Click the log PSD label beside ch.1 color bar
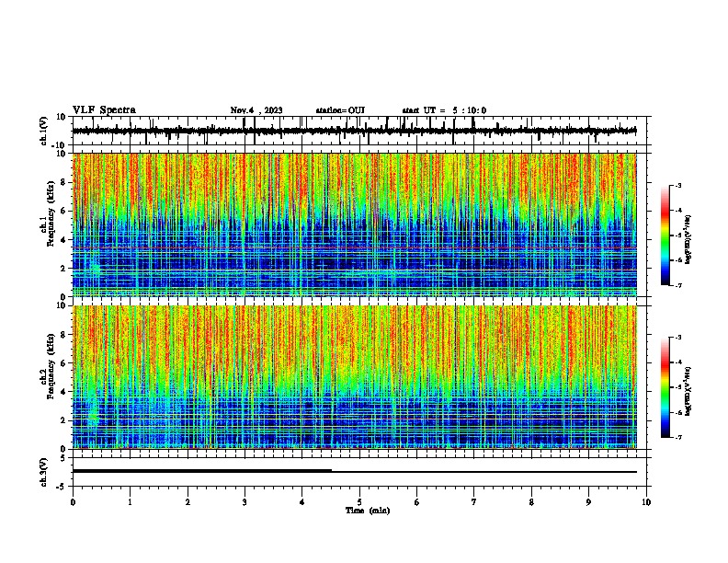This screenshot has width=728, height=563. pyautogui.click(x=688, y=240)
